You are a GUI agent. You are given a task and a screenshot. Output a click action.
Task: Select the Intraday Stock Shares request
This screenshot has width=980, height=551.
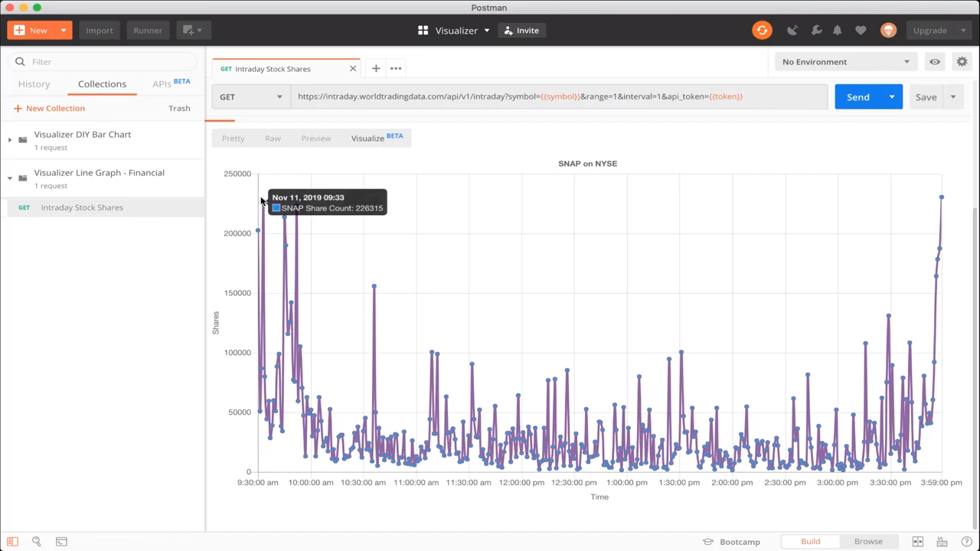click(x=103, y=207)
